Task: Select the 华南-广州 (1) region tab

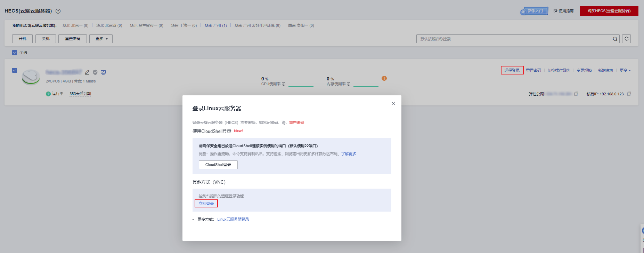Action: (x=215, y=25)
